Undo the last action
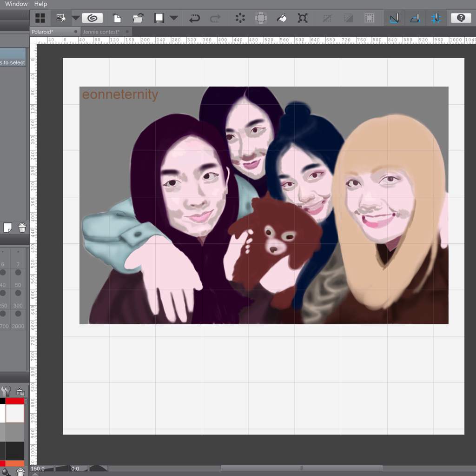This screenshot has width=476, height=476. point(194,18)
